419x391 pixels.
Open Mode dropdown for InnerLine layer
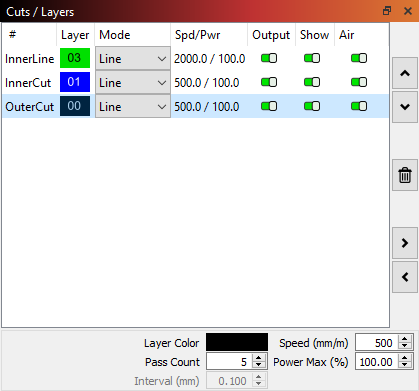pyautogui.click(x=133, y=59)
